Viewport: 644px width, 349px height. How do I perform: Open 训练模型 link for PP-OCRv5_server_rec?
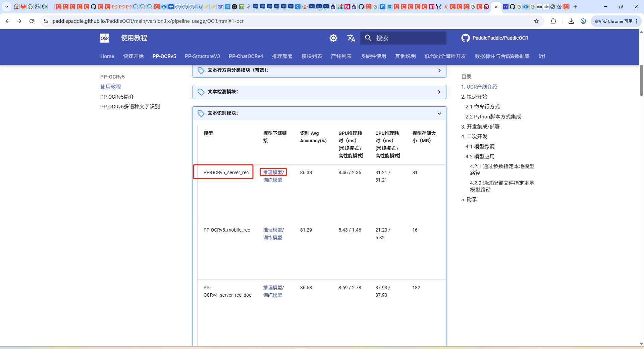tap(272, 180)
